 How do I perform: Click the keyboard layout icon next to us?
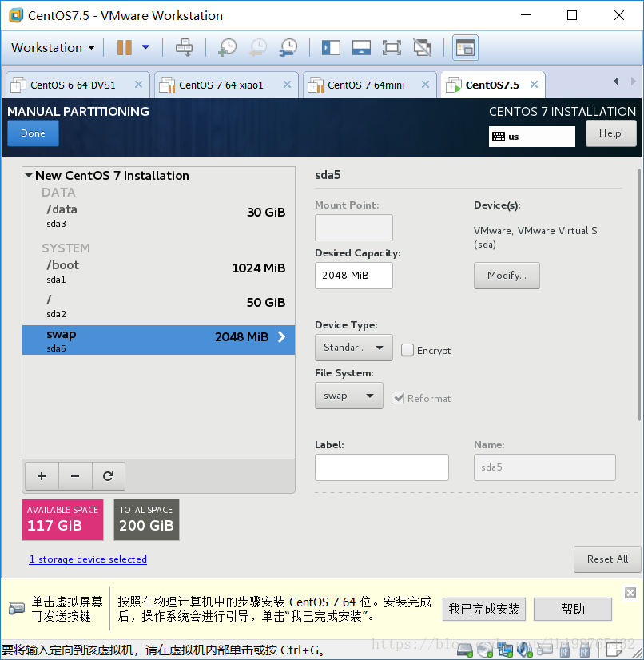point(499,137)
